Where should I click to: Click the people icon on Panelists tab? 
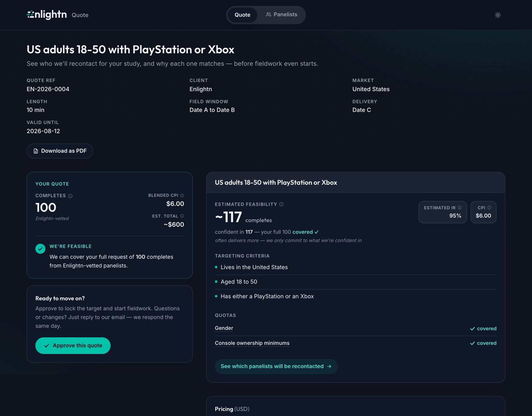(x=268, y=15)
